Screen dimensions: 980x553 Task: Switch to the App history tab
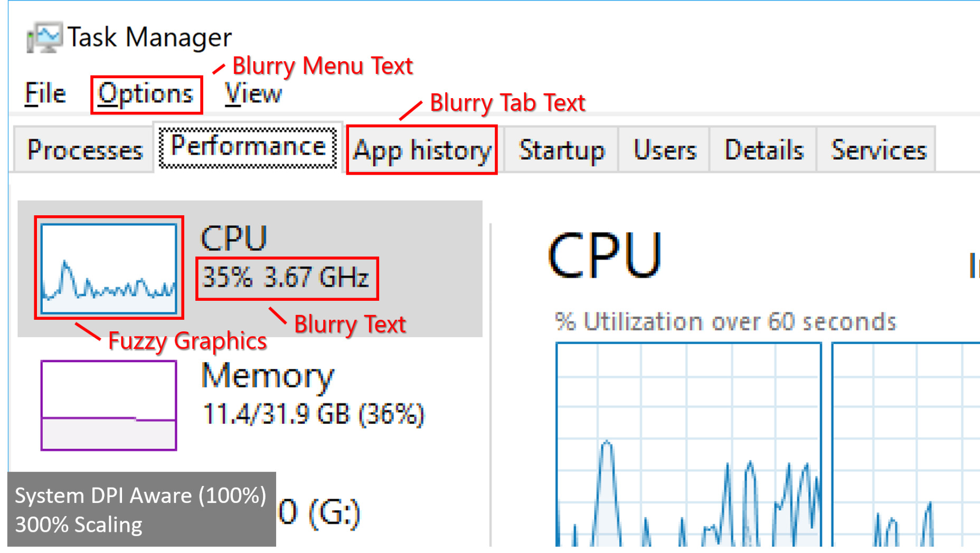pyautogui.click(x=422, y=150)
